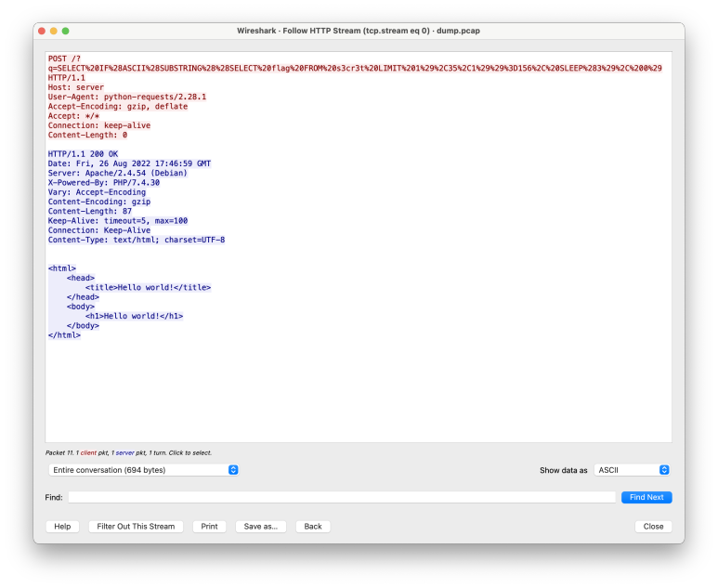
Task: Click Filter Out This Stream button
Action: (136, 526)
